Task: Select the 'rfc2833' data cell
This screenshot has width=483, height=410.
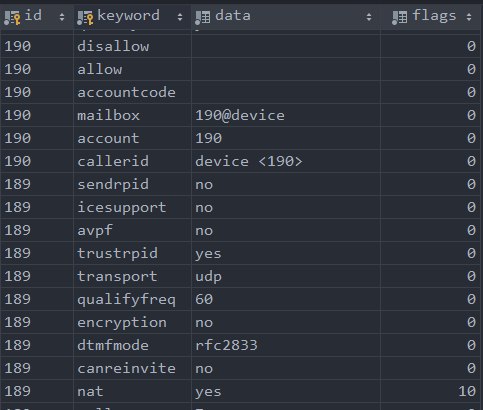Action: click(286, 345)
